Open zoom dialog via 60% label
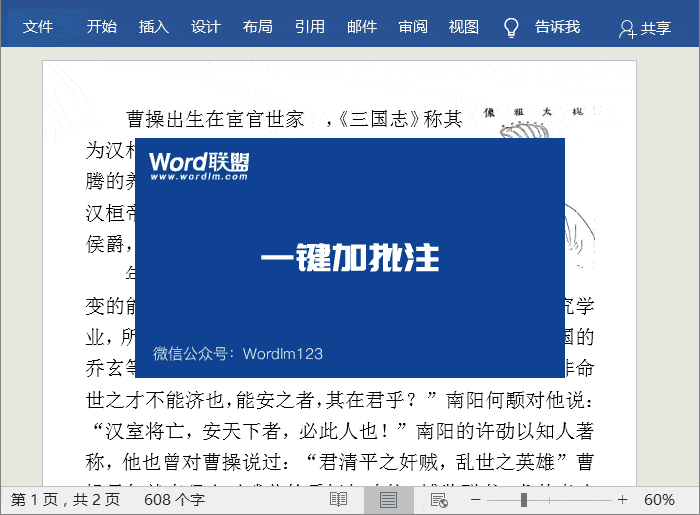 [659, 499]
